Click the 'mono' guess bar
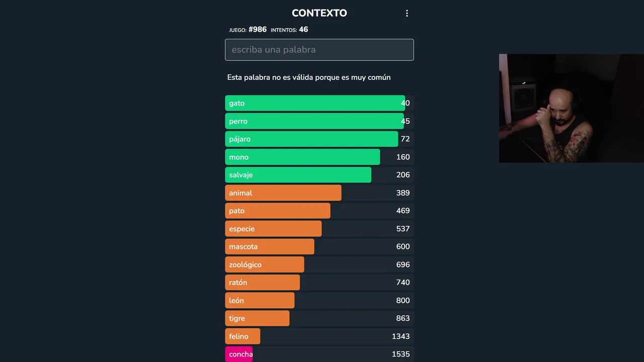The height and width of the screenshot is (362, 644). 302,157
